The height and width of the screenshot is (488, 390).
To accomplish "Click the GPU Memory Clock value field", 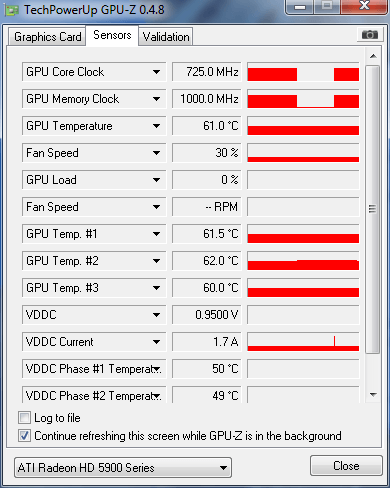I will pos(206,99).
